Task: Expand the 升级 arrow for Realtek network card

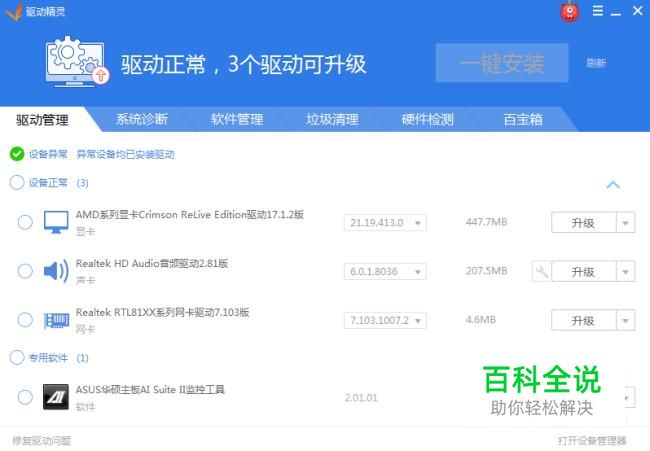Action: pos(625,321)
